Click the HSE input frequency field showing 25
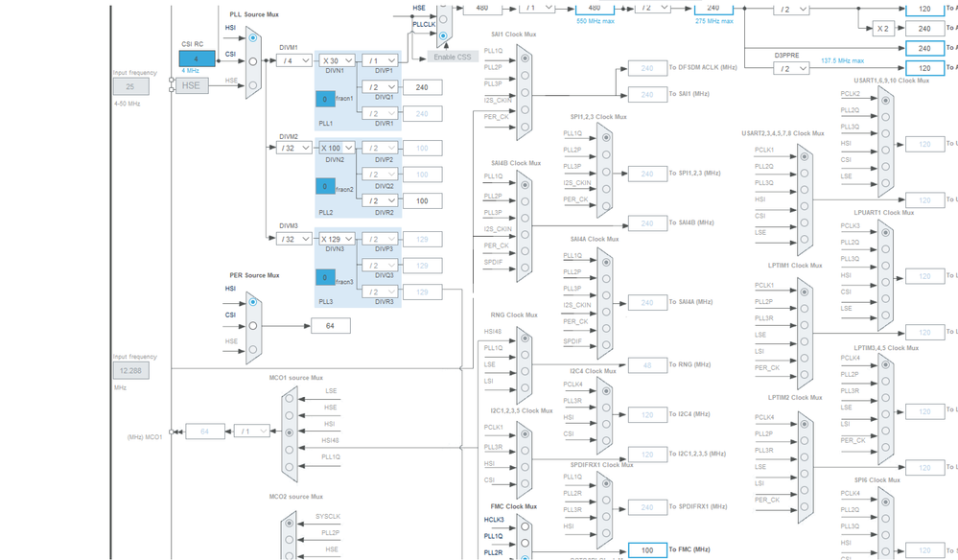 pos(130,86)
